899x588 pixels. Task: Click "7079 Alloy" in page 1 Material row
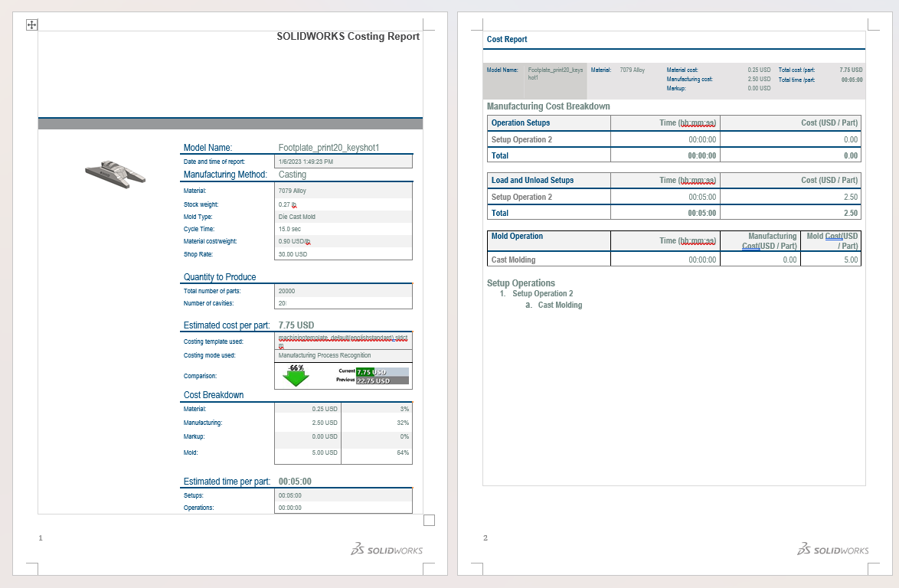(x=293, y=191)
